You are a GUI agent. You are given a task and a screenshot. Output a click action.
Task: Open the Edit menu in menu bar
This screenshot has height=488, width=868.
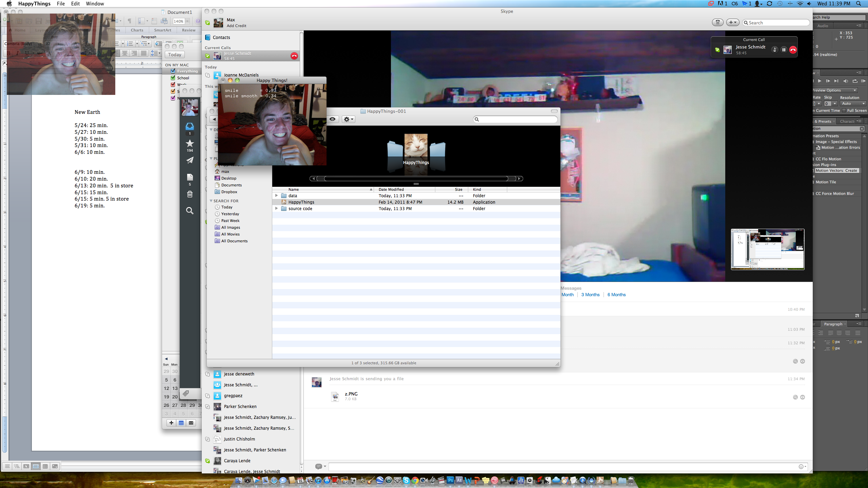[75, 4]
